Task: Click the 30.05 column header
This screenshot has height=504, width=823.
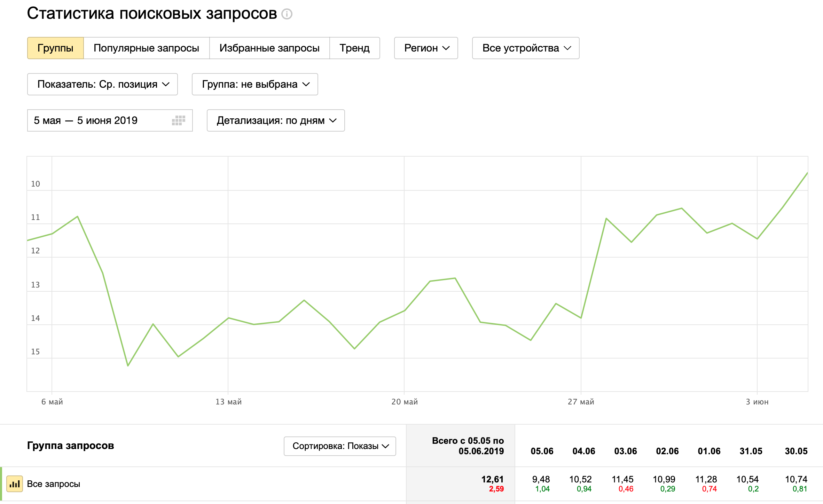Action: tap(796, 451)
